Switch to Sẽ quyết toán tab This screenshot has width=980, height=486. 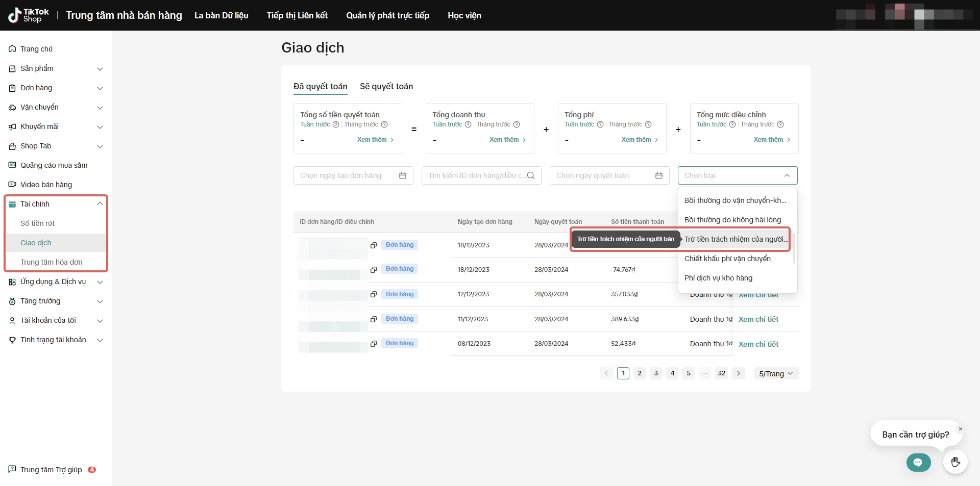(x=386, y=86)
